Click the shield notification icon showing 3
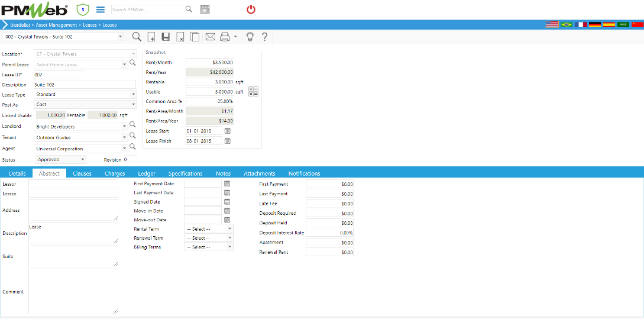The width and height of the screenshot is (644, 319). click(x=83, y=9)
